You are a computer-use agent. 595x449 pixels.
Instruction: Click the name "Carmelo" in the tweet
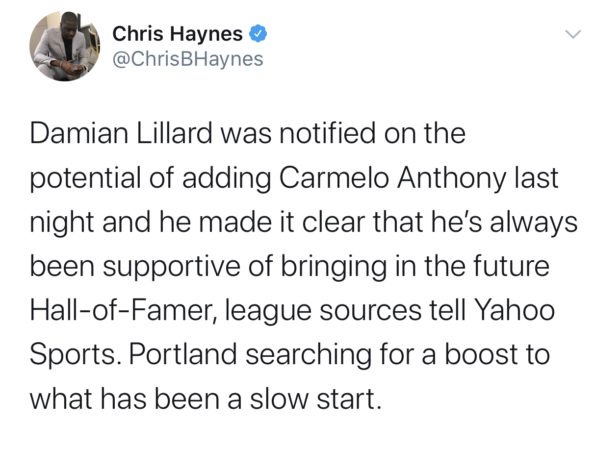tap(335, 178)
